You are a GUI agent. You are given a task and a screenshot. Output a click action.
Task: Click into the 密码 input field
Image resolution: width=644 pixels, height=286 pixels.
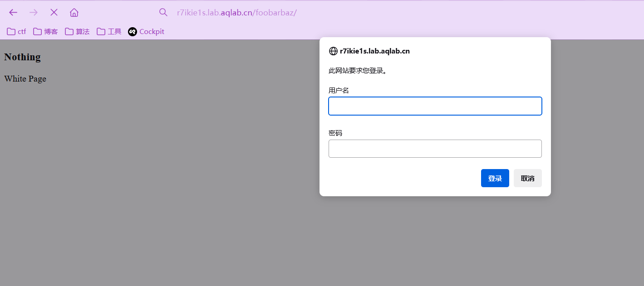click(x=435, y=149)
